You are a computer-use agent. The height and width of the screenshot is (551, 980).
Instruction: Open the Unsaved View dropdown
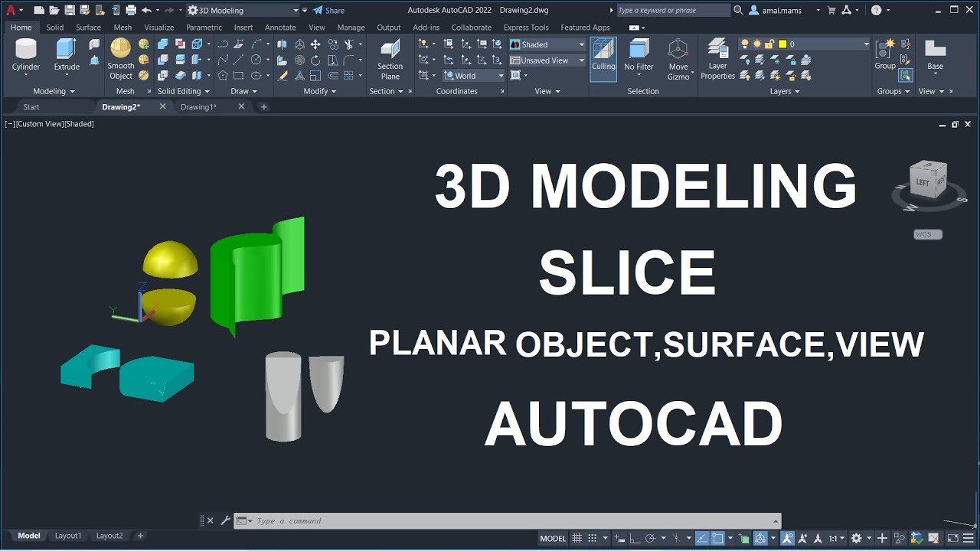pos(547,60)
